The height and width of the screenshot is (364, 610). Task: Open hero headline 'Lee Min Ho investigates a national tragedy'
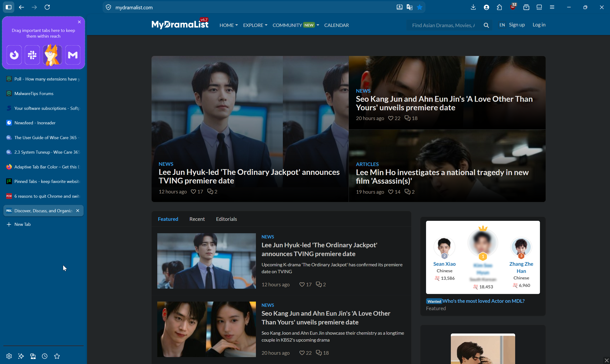(x=442, y=176)
